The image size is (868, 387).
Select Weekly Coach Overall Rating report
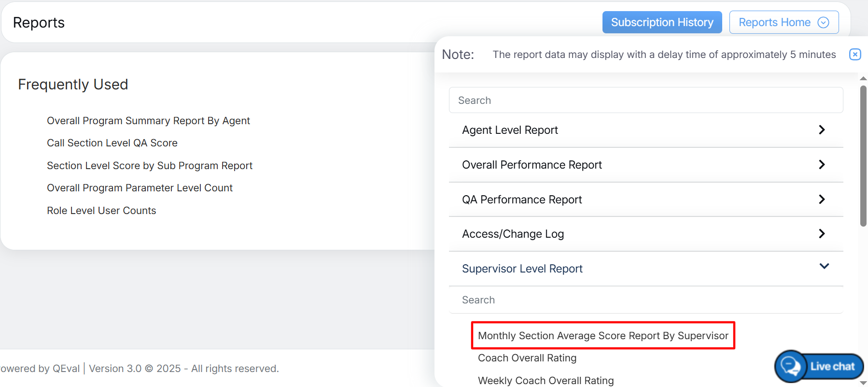[546, 380]
